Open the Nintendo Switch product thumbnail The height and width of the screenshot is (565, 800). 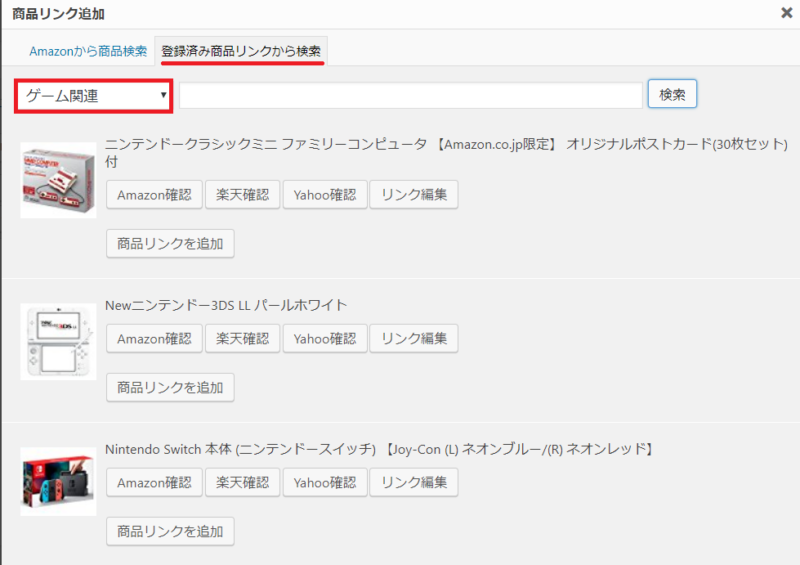pyautogui.click(x=58, y=482)
